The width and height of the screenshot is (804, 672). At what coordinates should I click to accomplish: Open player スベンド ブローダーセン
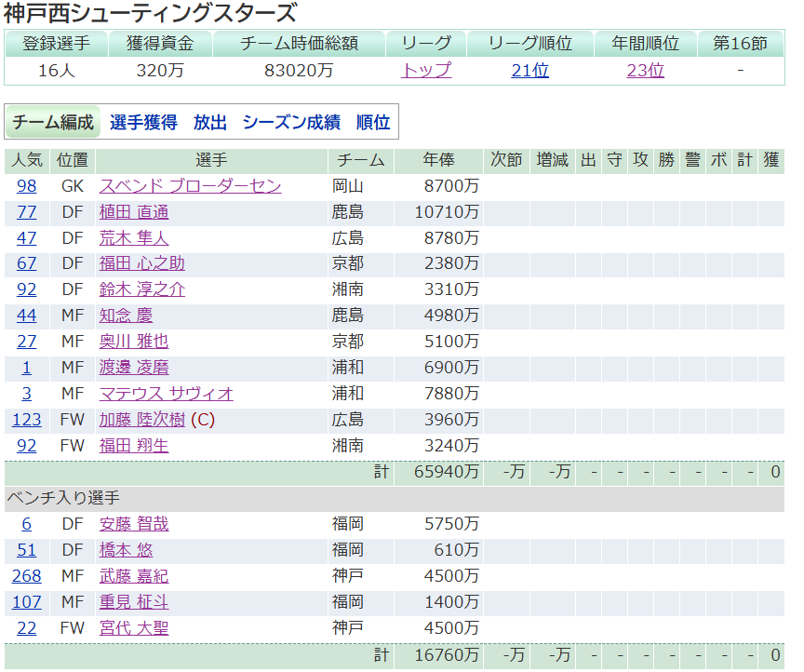coord(190,186)
